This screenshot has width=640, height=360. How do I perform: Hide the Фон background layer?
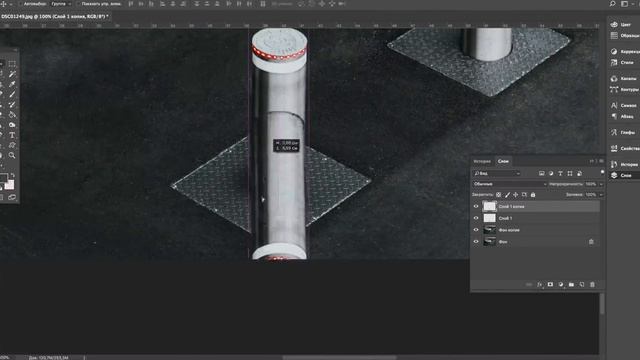point(476,242)
